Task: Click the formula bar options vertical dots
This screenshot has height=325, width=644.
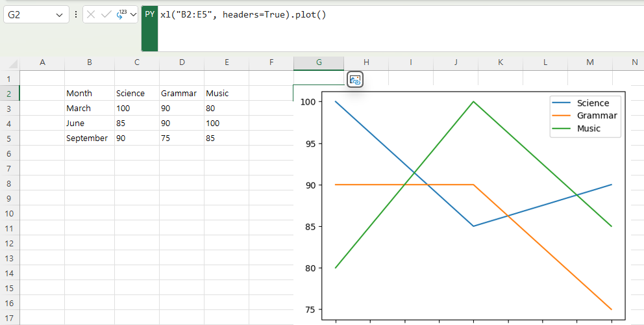Action: click(x=75, y=15)
